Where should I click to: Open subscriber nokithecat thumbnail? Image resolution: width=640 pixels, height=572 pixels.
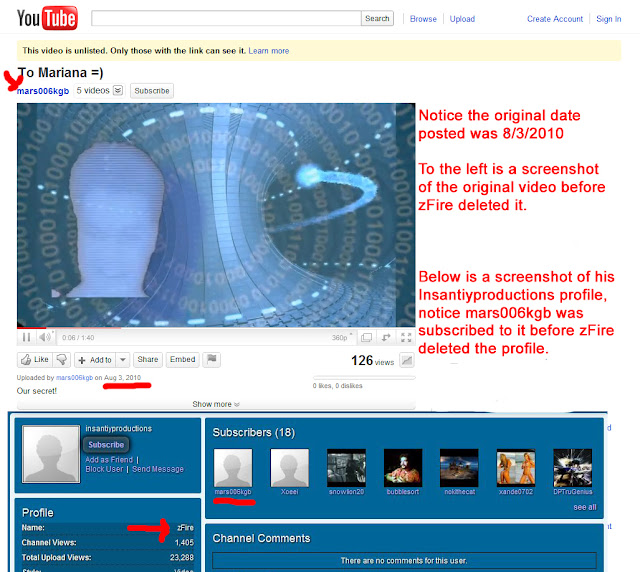point(459,468)
